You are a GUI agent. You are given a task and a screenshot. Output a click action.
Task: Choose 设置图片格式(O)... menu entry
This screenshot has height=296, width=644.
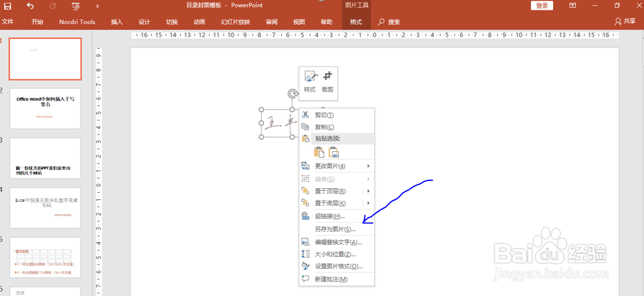point(337,266)
